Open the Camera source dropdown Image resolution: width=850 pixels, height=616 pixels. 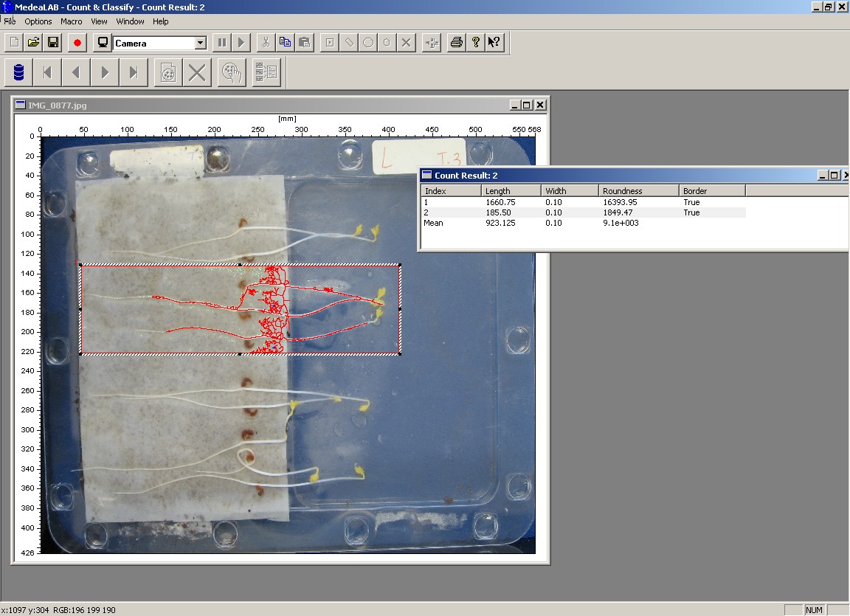[x=200, y=44]
